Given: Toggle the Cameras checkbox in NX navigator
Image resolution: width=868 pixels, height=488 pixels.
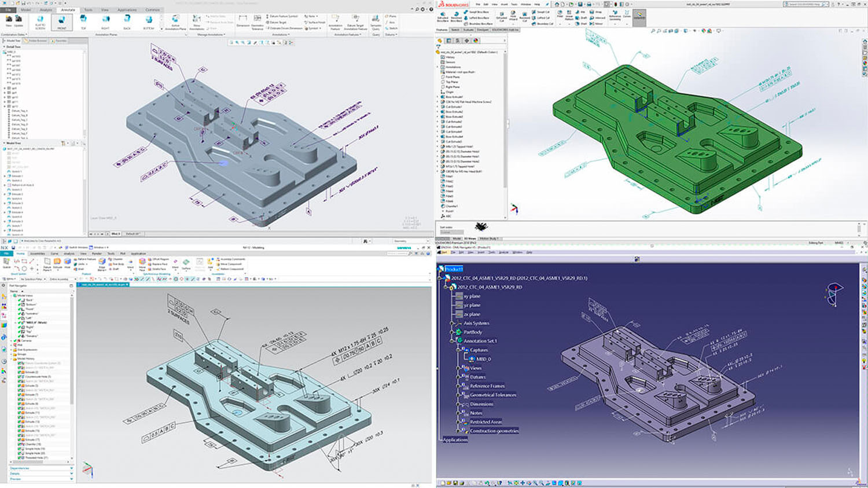Looking at the screenshot, I should (15, 340).
